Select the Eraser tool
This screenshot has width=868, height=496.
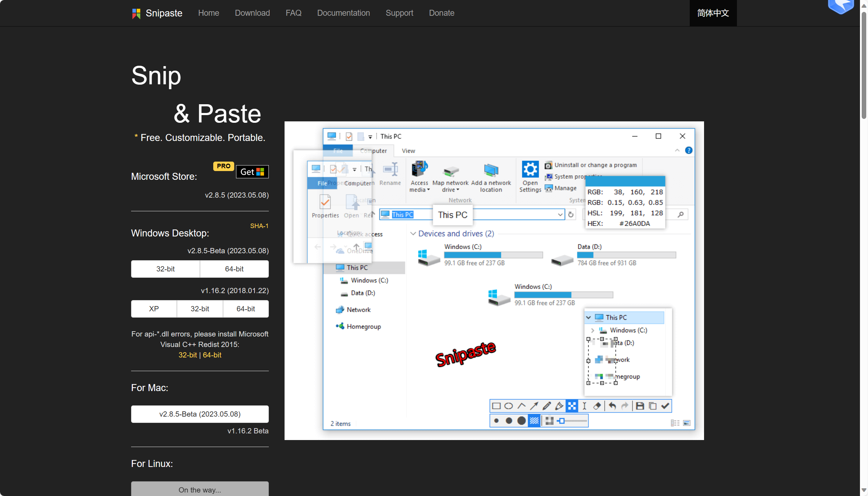(597, 406)
